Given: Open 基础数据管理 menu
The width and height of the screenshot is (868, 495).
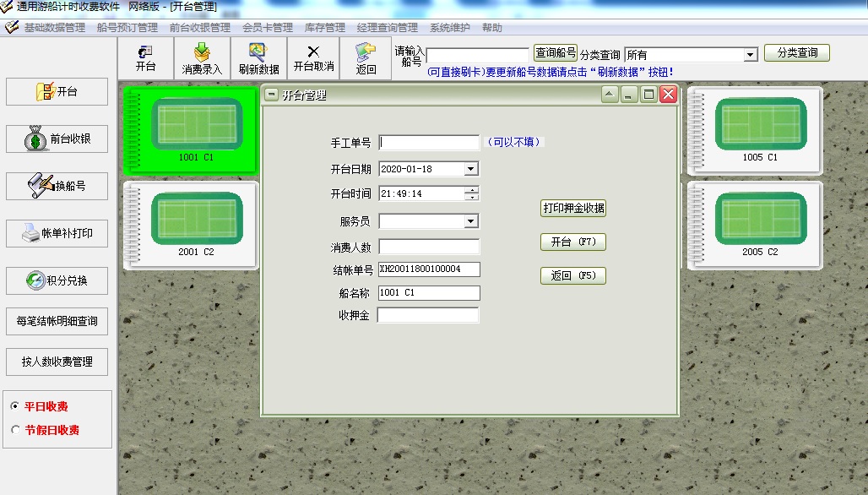Looking at the screenshot, I should coord(54,28).
